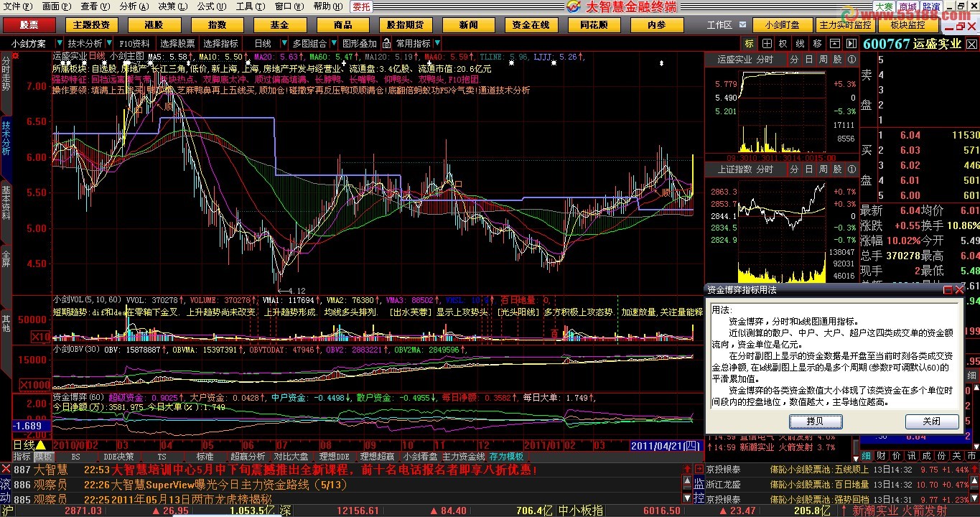Click the F10资料 toolbar button
The height and width of the screenshot is (517, 980).
(135, 43)
